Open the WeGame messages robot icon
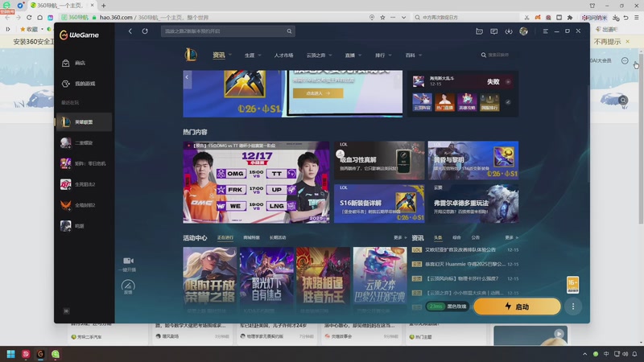 tap(479, 31)
